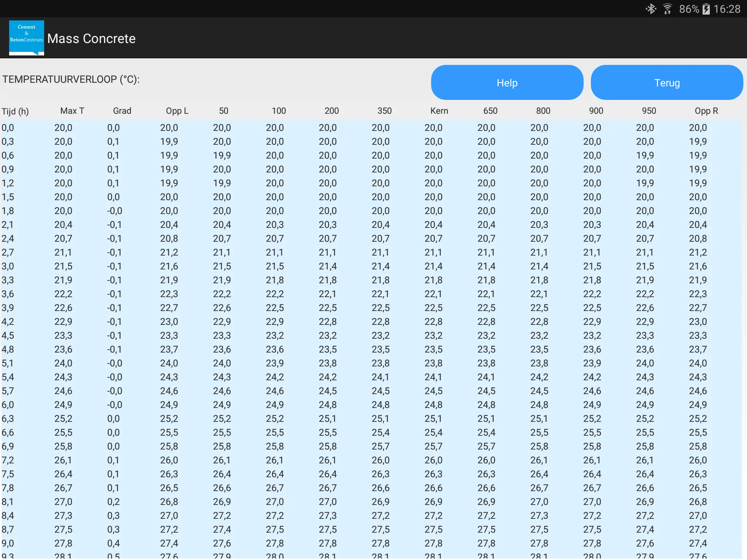Select Max T value 23,3 in row 4,5
Viewport: 747px width, 560px height.
coord(63,335)
